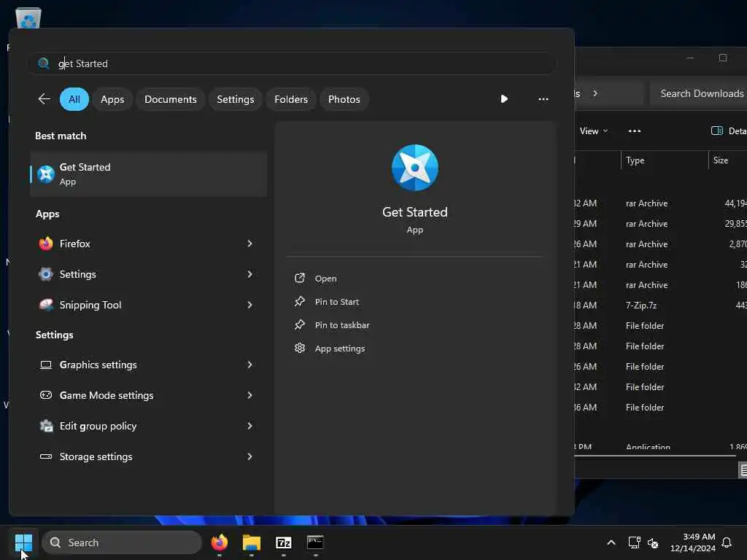This screenshot has width=747, height=560.
Task: Click breadcrumb chevron in Explorer address bar
Action: point(595,93)
